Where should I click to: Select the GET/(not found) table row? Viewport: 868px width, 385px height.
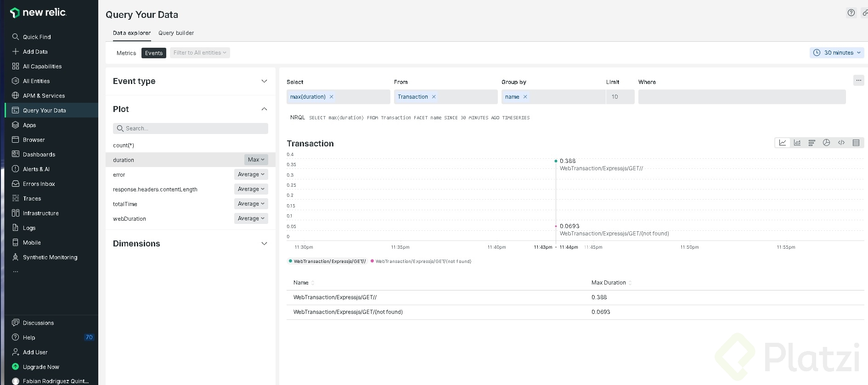[575, 312]
